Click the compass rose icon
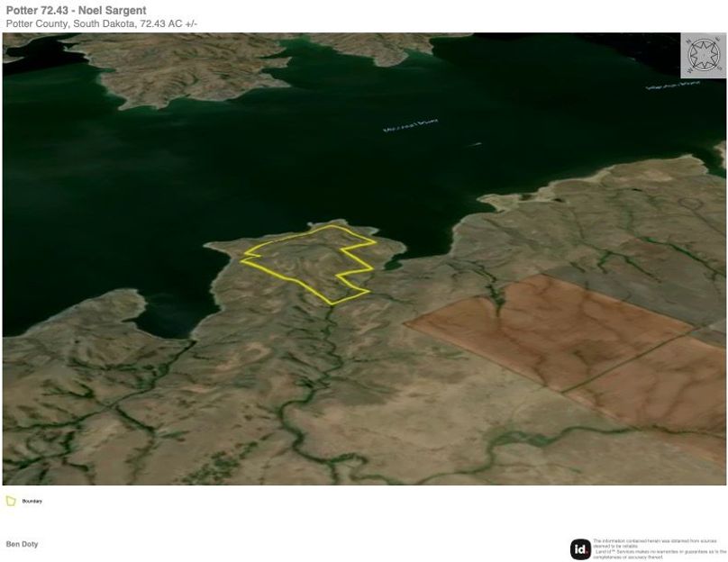This screenshot has width=728, height=562. click(x=703, y=56)
